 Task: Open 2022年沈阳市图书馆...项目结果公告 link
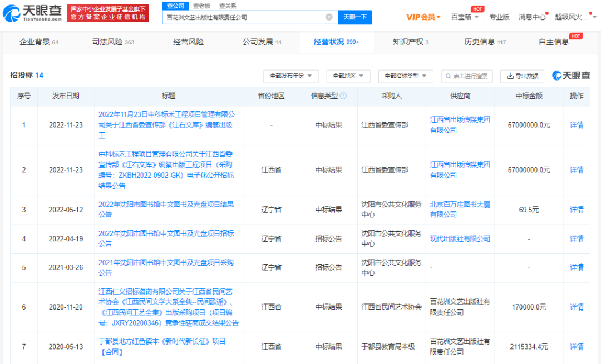[x=166, y=210]
